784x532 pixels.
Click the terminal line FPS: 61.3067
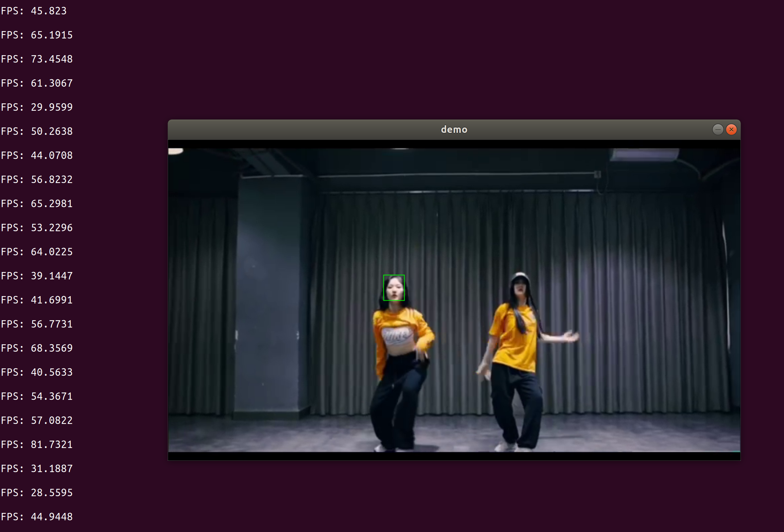pyautogui.click(x=36, y=83)
